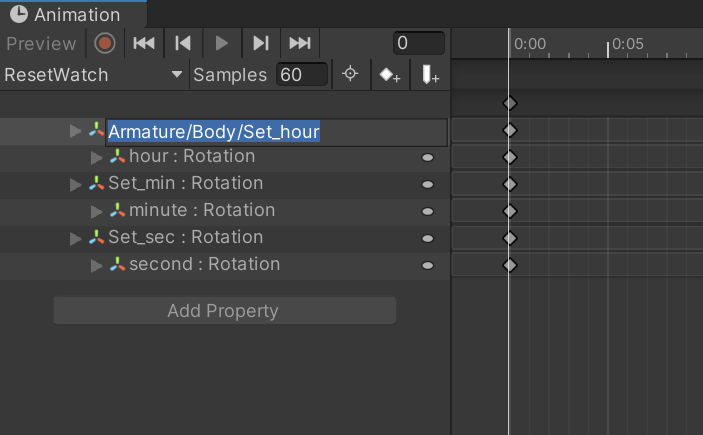Select the Set_sec : Rotation row
This screenshot has width=703, height=435.
[x=225, y=238]
